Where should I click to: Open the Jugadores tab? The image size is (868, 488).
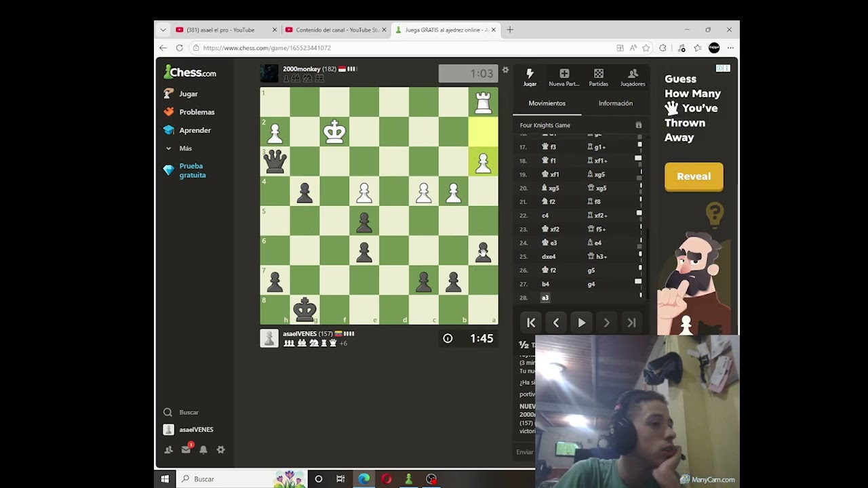click(x=633, y=77)
